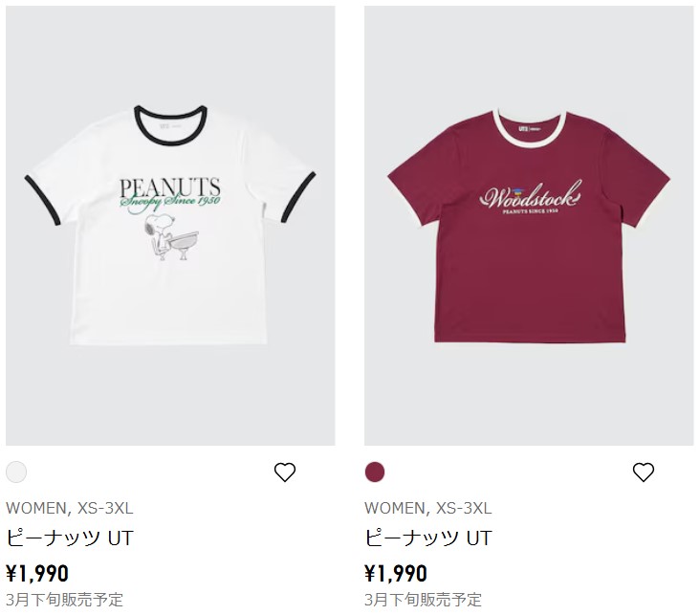Favorite the white Peanuts T-shirt with the heart

pyautogui.click(x=285, y=472)
